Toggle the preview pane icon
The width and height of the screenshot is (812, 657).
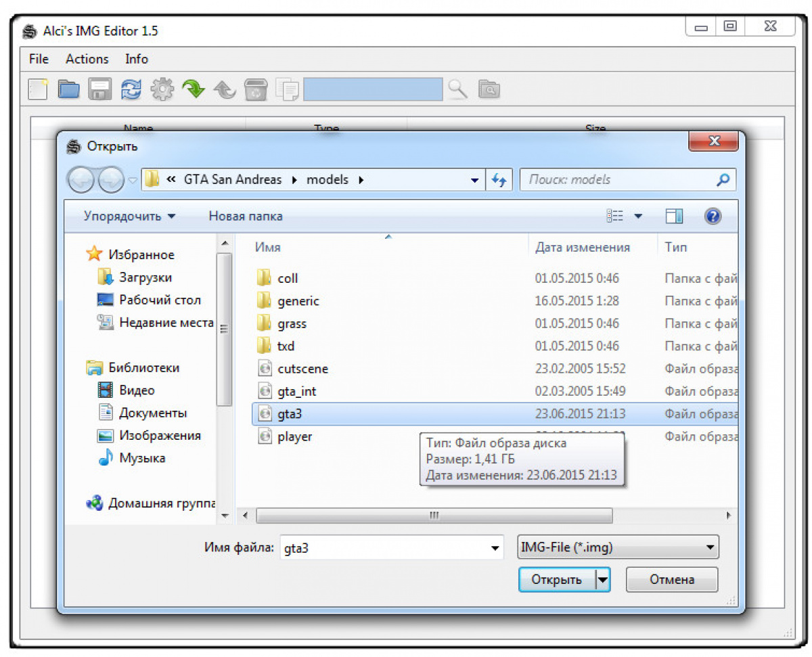tap(674, 217)
